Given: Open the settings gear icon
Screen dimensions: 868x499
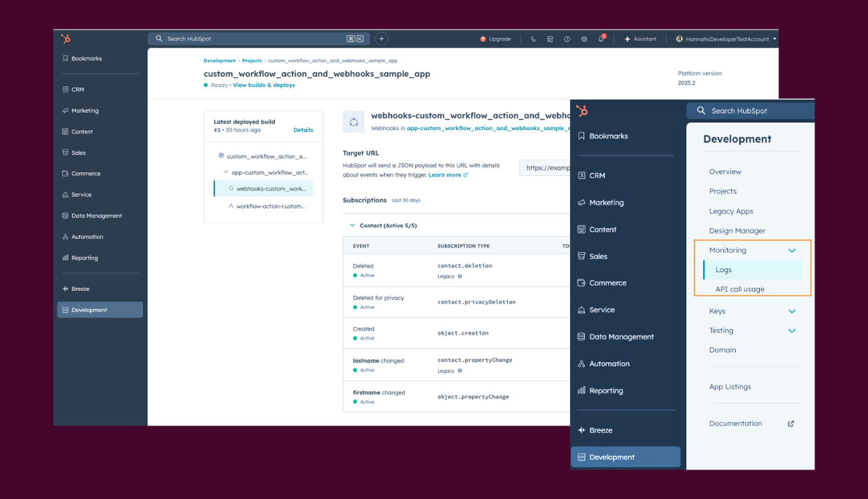Looking at the screenshot, I should [x=584, y=39].
